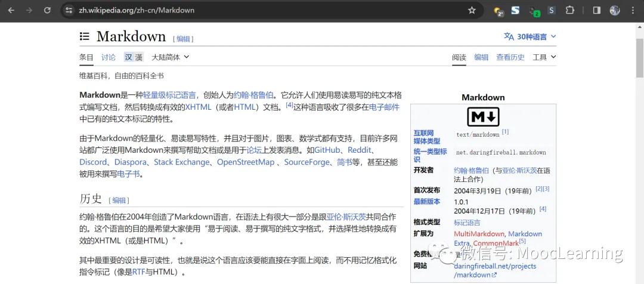This screenshot has height=284, width=644.
Task: Click the 论坛 link
Action: click(254, 150)
